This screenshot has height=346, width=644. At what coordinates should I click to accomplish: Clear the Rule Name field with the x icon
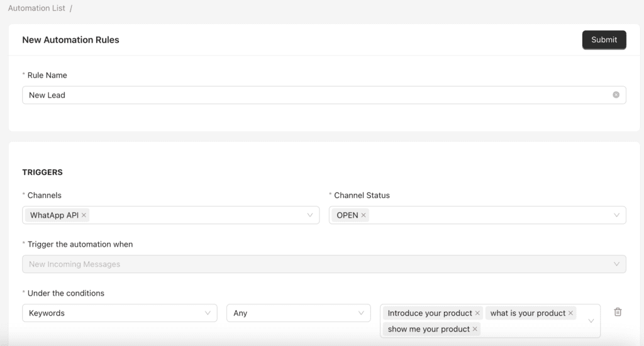[616, 95]
